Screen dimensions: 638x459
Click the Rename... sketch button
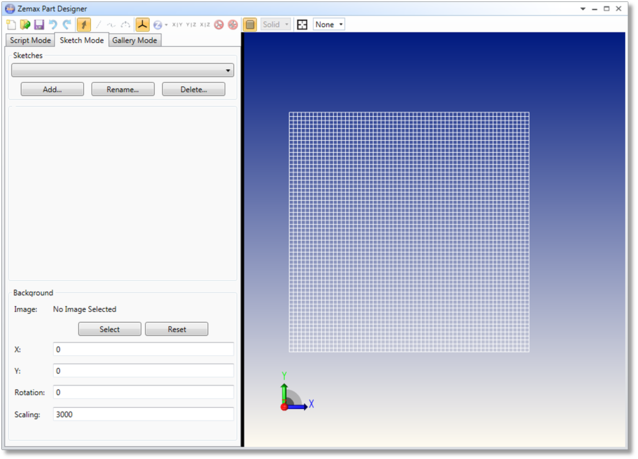123,89
